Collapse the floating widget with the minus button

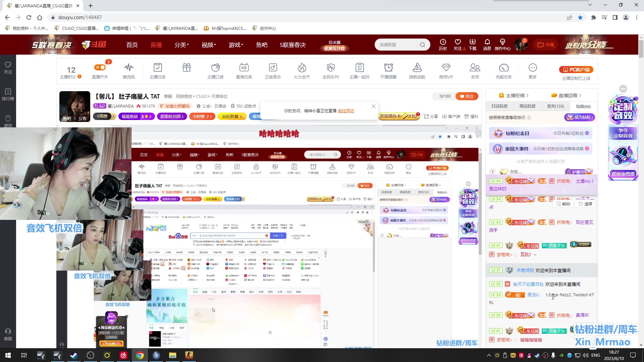[x=623, y=89]
